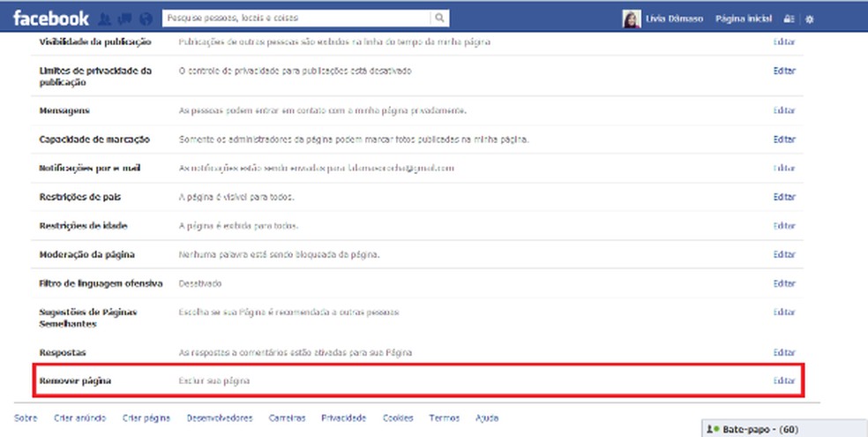The image size is (868, 437).
Task: Select Restrições de país label
Action: coord(80,197)
